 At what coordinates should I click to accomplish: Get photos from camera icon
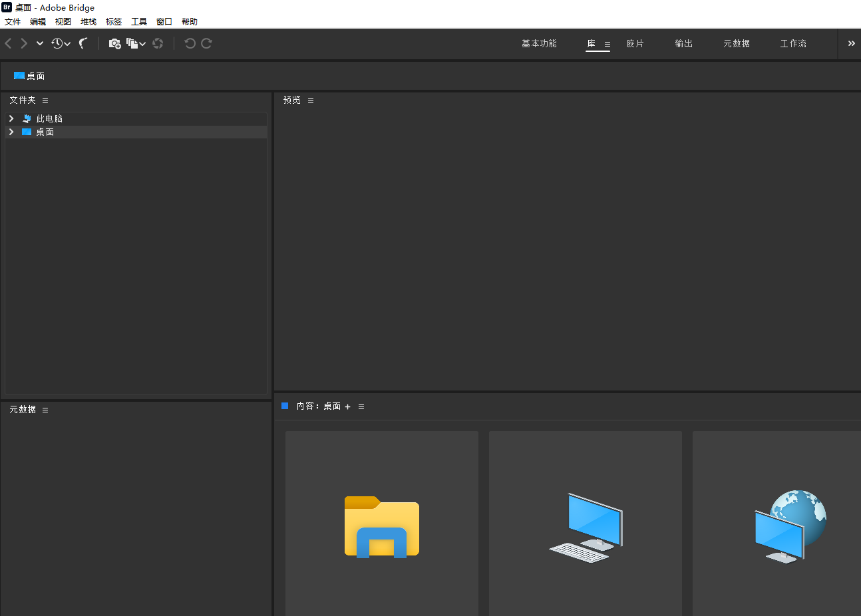[114, 43]
